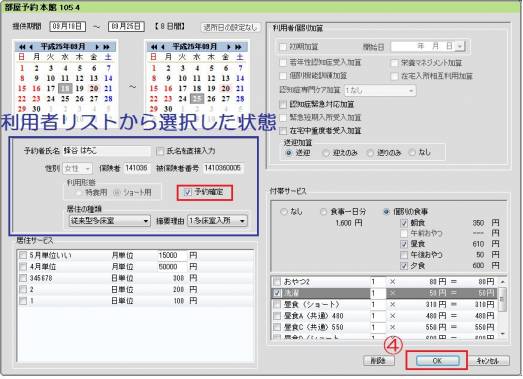Open 認知症専門ケア加算 dropdown
Image resolution: width=523 pixels, height=379 pixels.
380,90
